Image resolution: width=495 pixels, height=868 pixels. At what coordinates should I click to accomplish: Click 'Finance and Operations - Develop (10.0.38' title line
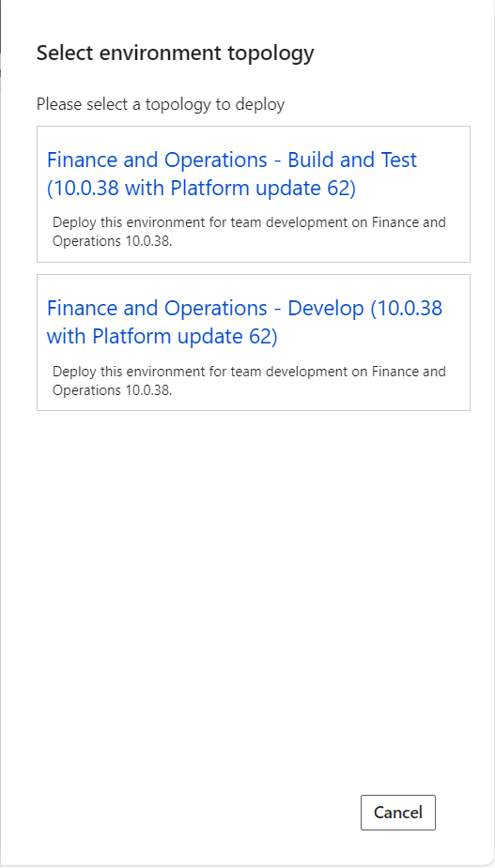point(244,308)
